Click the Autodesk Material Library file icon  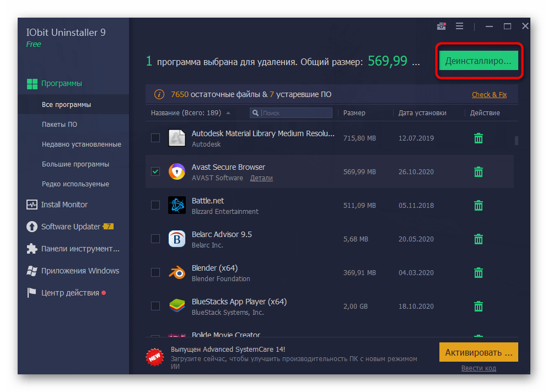pyautogui.click(x=177, y=138)
